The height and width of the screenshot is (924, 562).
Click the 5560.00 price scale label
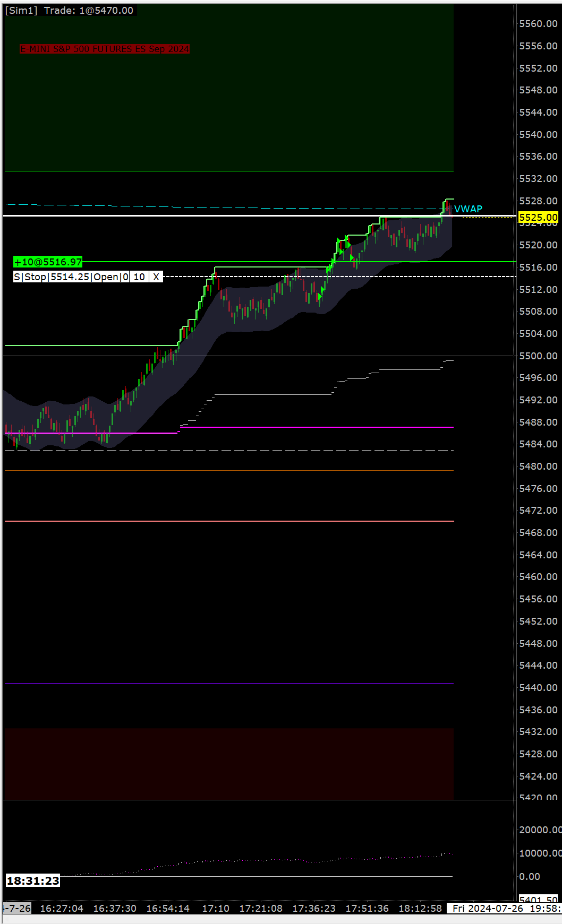point(538,24)
